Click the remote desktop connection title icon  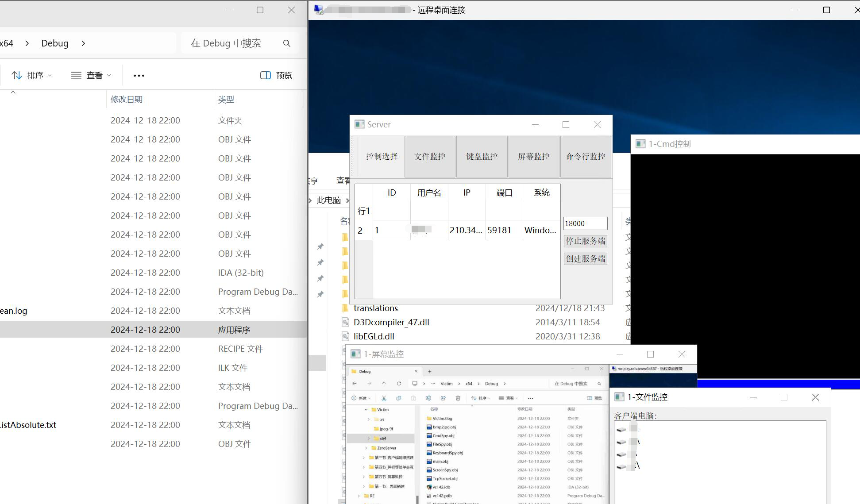[x=319, y=10]
